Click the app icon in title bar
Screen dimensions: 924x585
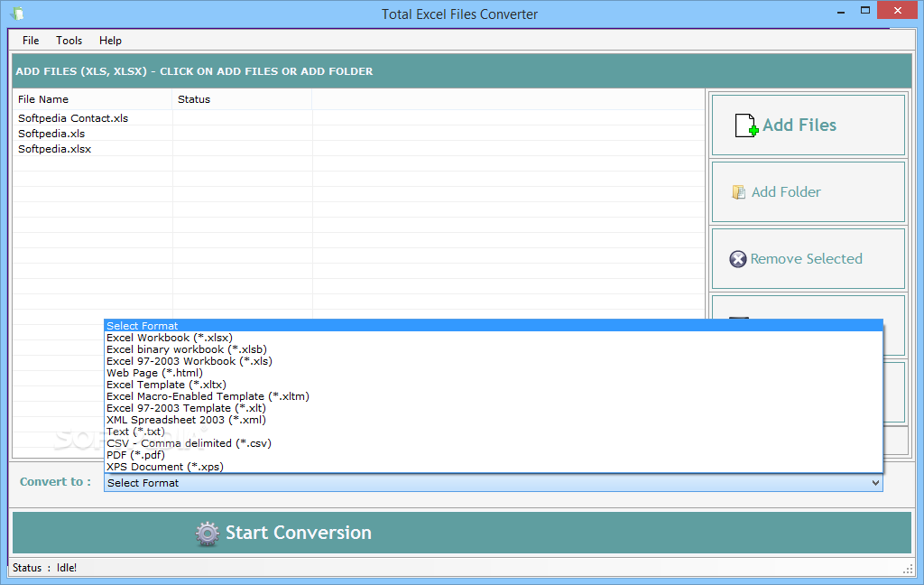tap(17, 13)
